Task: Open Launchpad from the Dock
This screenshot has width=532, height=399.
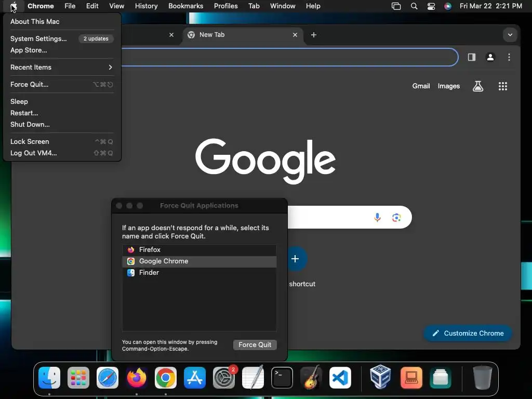Action: tap(78, 378)
